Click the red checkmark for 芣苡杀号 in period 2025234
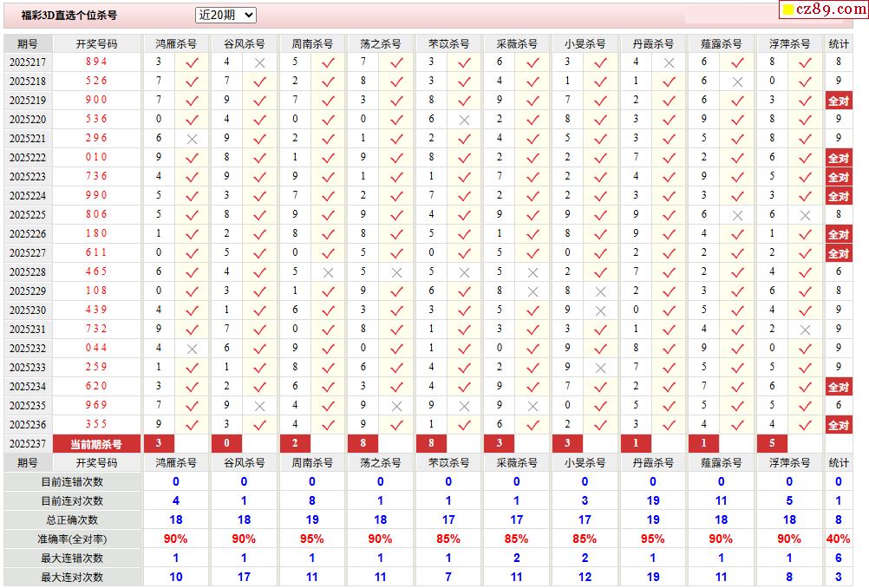 point(465,388)
